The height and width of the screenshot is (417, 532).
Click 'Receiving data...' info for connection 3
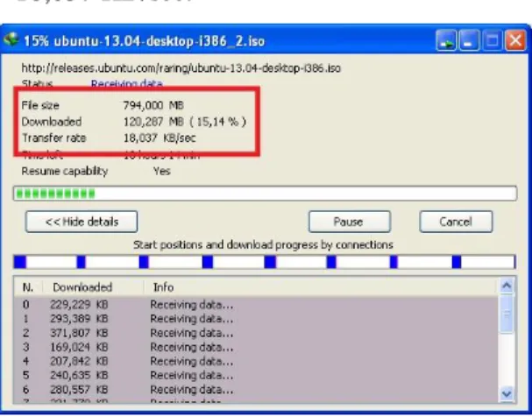point(192,347)
